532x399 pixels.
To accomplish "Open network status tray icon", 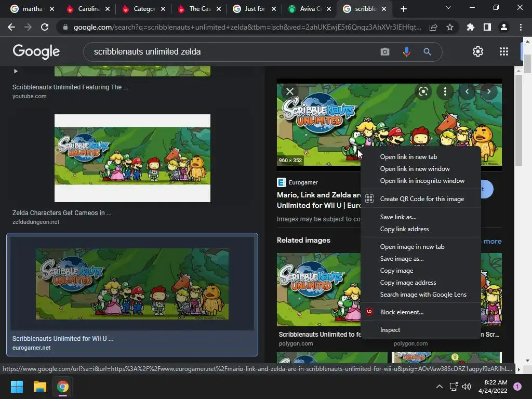I will click(454, 387).
